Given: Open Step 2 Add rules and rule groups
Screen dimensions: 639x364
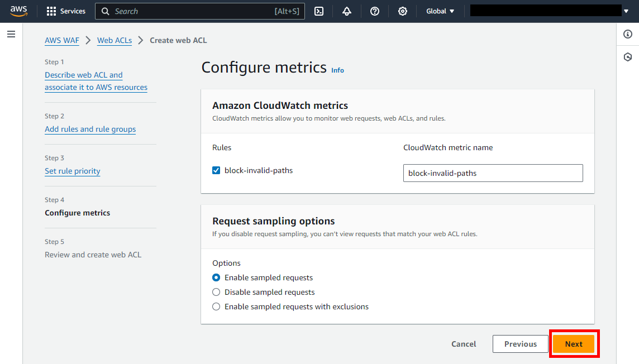Looking at the screenshot, I should (90, 129).
